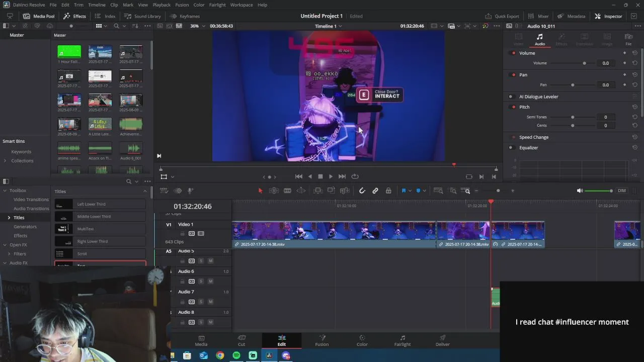
Task: Adjust the Pan slider handle
Action: 573,84
